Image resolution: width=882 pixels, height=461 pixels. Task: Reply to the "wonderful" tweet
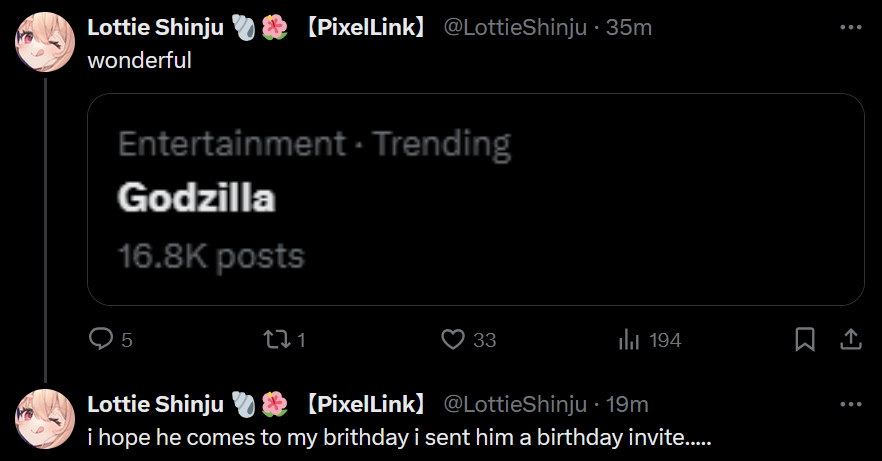101,340
